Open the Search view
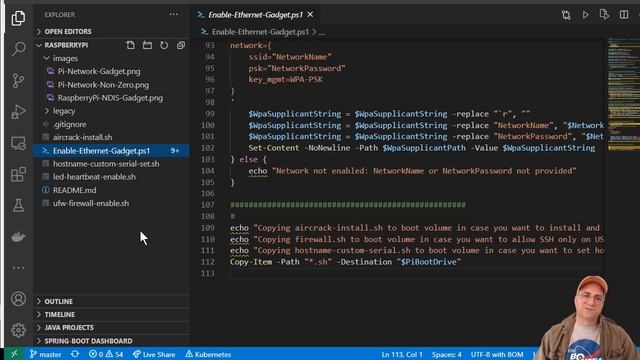Viewport: 640px width, 360px height. click(18, 49)
